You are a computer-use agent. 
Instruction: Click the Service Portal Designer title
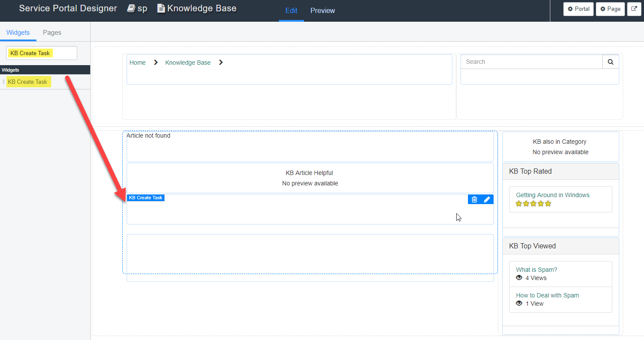68,8
